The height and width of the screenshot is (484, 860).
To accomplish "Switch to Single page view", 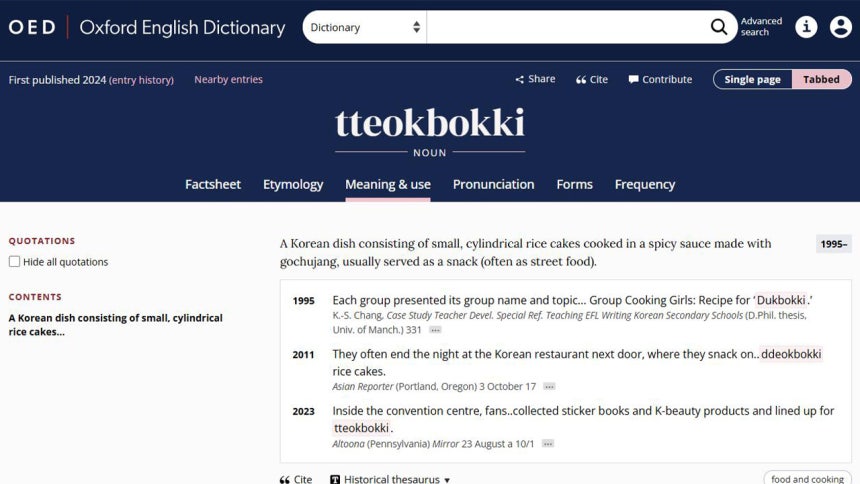I will [752, 80].
